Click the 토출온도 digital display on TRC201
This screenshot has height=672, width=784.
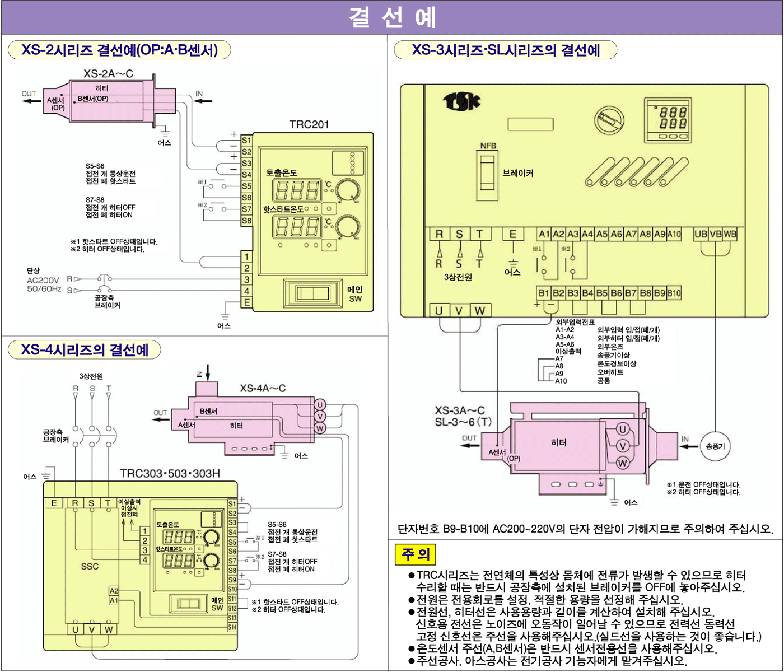[297, 190]
